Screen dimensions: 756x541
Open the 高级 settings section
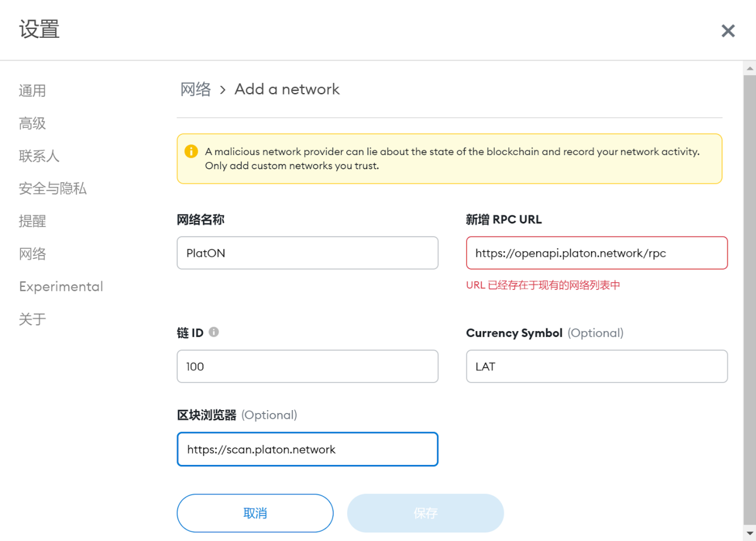click(32, 123)
